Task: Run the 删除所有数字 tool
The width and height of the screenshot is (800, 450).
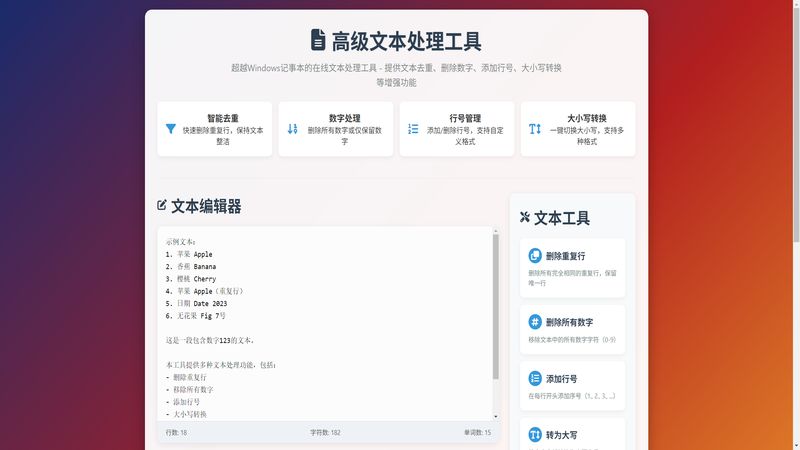Action: (573, 328)
